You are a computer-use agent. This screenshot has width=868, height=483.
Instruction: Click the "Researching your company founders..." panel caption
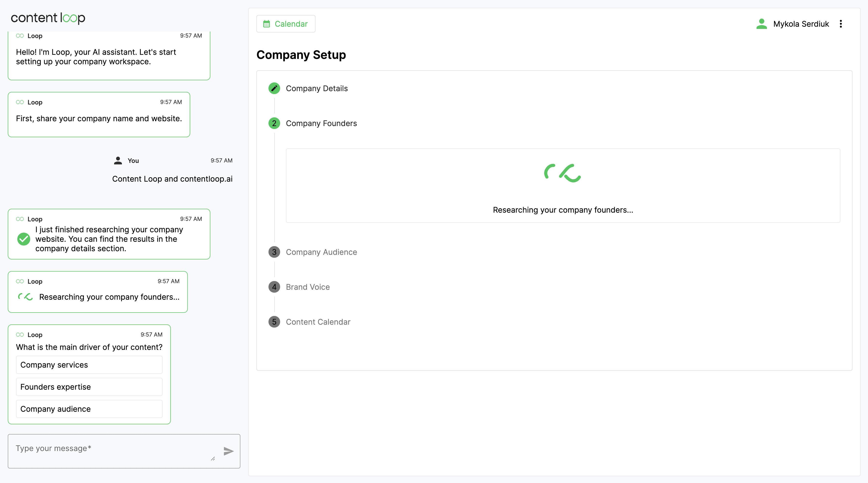[x=563, y=210]
